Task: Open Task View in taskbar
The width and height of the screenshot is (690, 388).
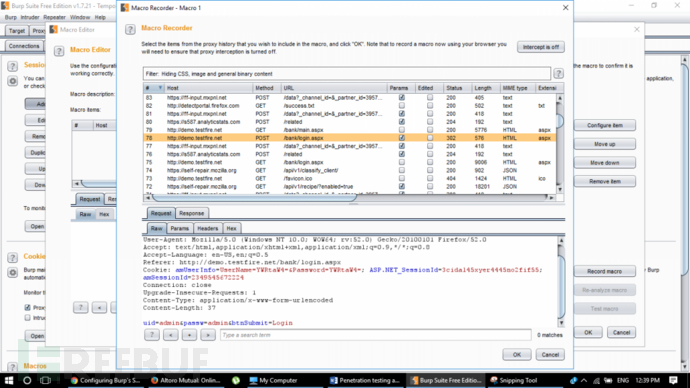Action: 45,380
